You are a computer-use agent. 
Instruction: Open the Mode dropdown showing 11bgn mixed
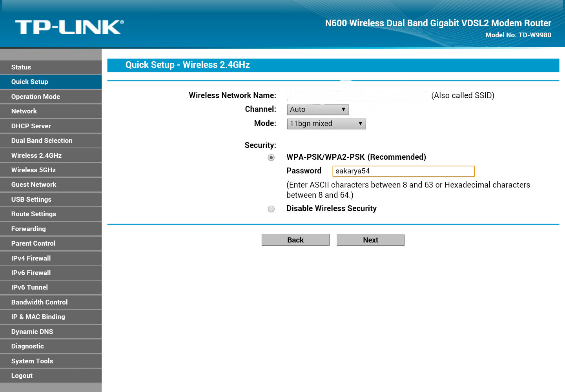pyautogui.click(x=326, y=124)
